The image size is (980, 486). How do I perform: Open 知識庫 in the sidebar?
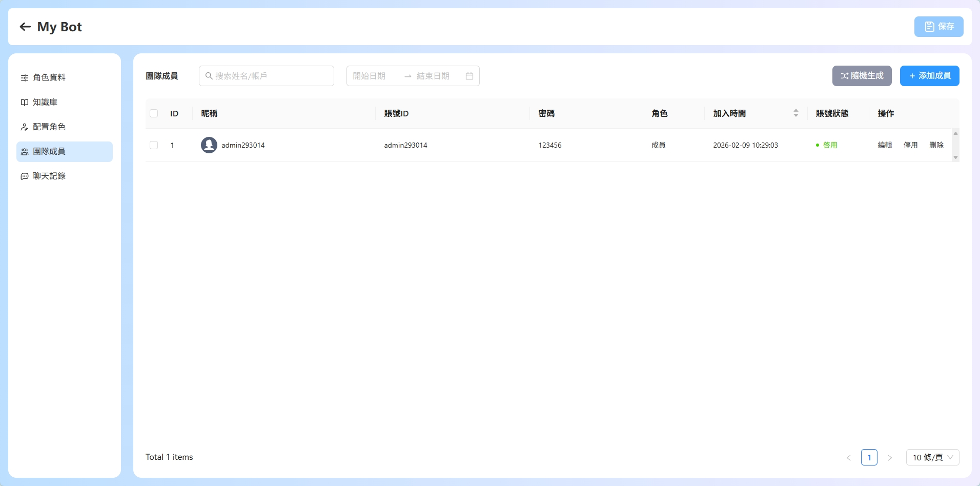45,103
